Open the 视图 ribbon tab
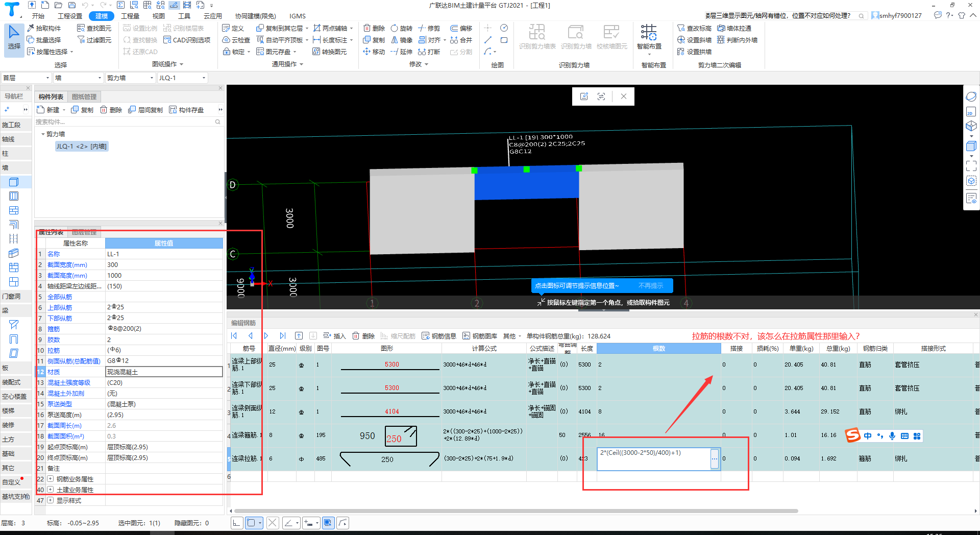The height and width of the screenshot is (535, 980). (x=159, y=16)
